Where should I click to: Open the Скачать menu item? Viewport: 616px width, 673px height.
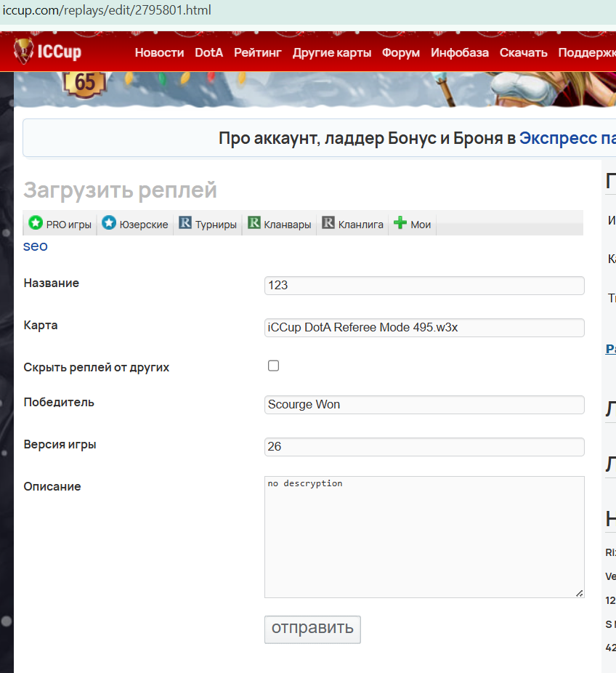pyautogui.click(x=523, y=52)
